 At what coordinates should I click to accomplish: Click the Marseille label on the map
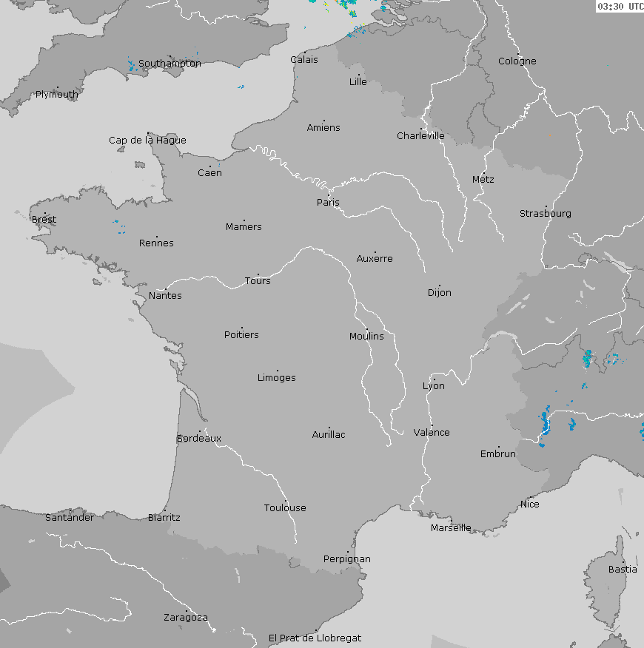[x=451, y=528]
